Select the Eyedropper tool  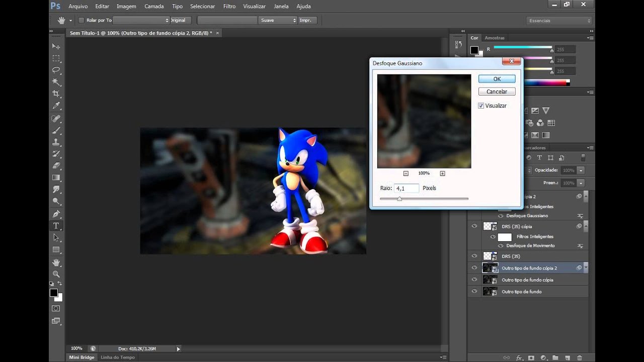point(56,106)
